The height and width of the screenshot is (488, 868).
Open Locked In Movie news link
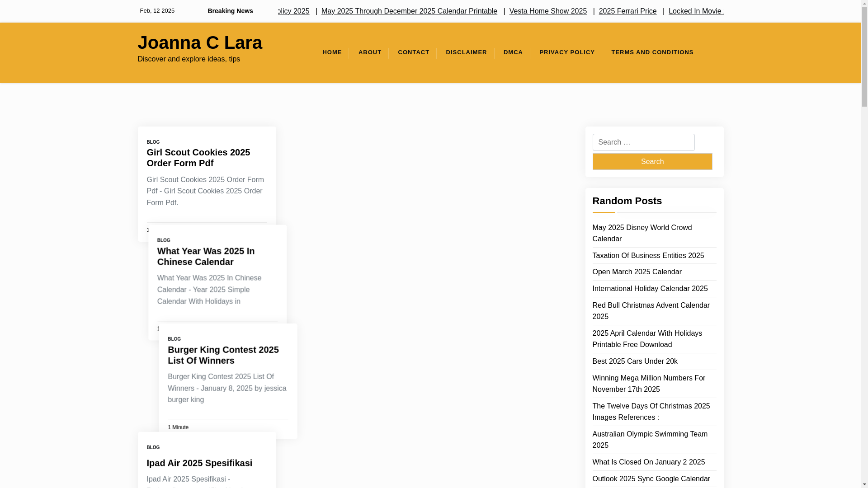click(696, 11)
